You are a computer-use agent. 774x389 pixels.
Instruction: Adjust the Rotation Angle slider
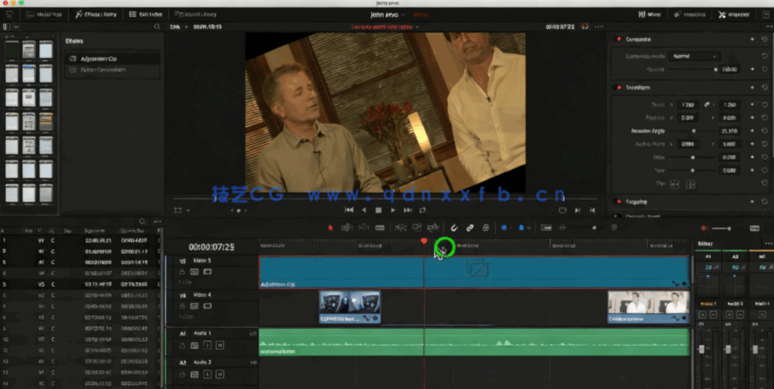pos(693,131)
